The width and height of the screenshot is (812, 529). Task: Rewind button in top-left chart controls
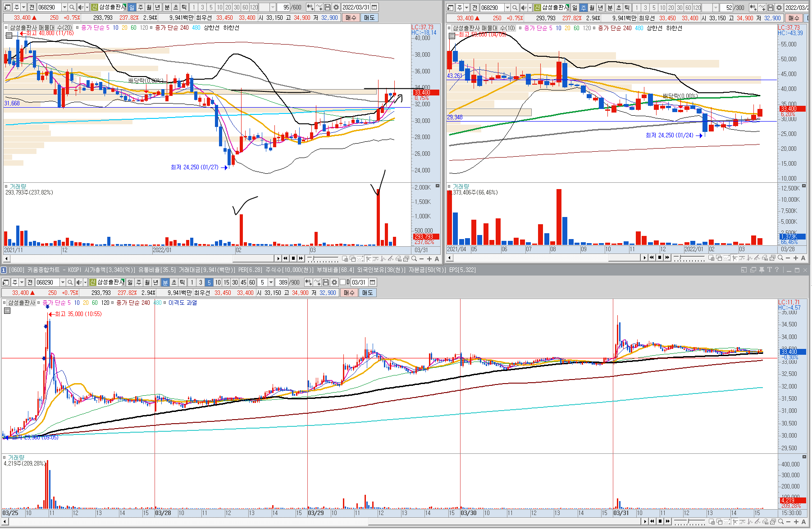click(286, 258)
